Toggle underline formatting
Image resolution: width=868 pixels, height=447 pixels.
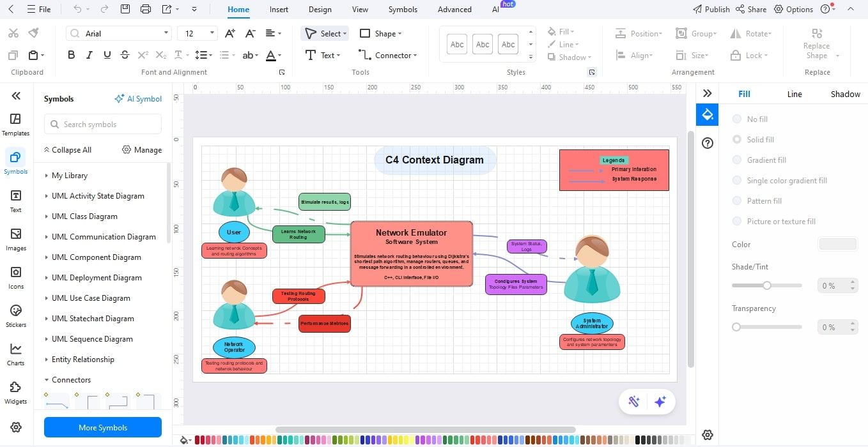point(107,54)
